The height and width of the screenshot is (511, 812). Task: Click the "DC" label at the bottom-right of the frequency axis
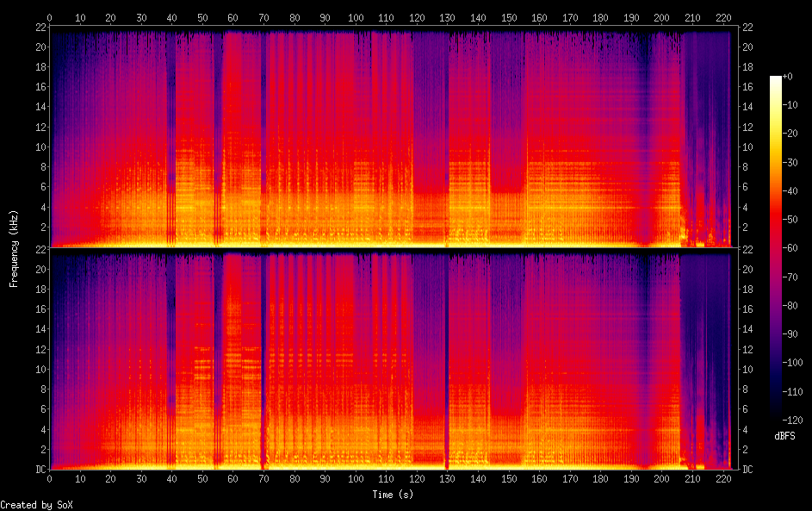748,470
